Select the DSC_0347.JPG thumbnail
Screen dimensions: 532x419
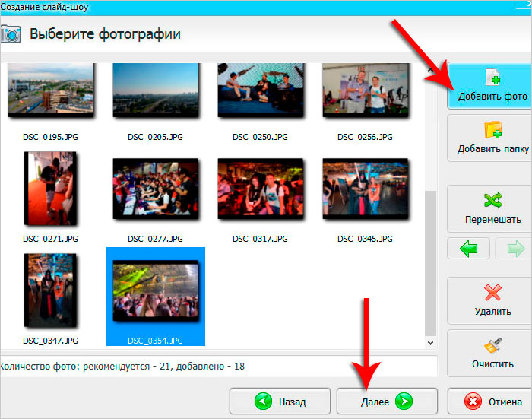pos(51,290)
